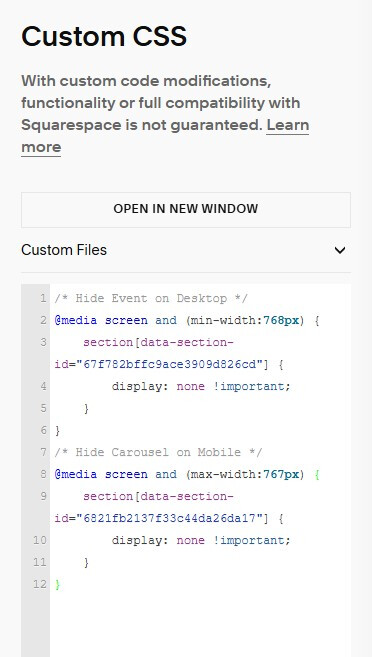The image size is (372, 657).
Task: Click the Open in New Window button
Action: [186, 210]
